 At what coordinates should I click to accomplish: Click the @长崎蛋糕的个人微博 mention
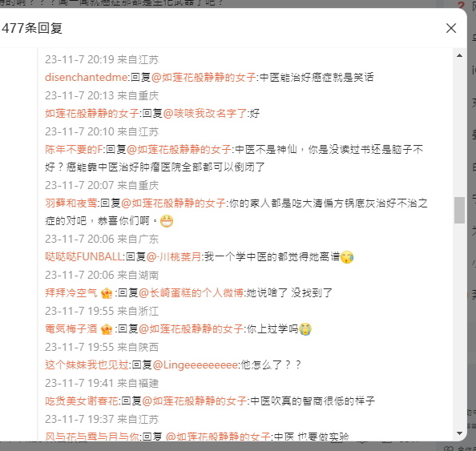click(x=192, y=293)
